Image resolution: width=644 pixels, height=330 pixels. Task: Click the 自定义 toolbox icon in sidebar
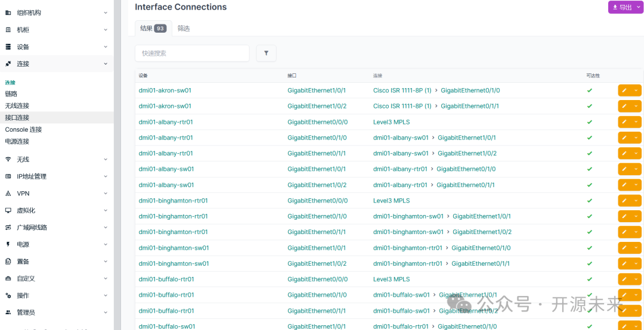tap(8, 278)
